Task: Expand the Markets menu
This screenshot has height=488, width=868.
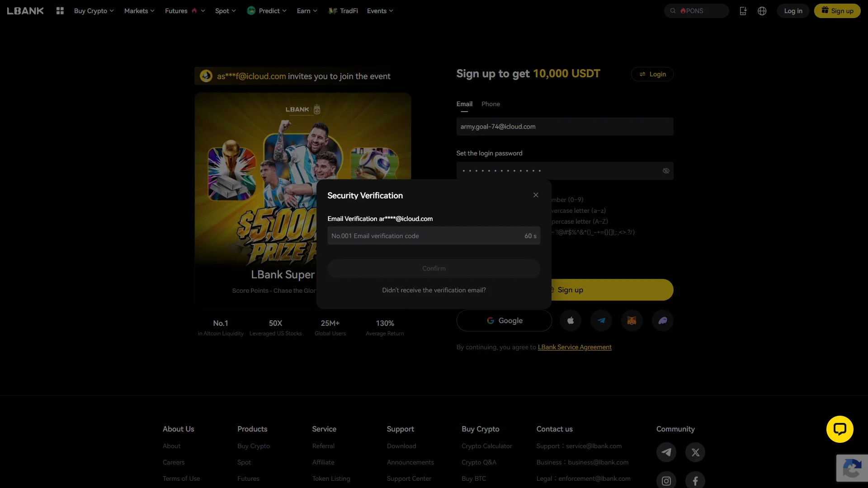Action: (139, 11)
